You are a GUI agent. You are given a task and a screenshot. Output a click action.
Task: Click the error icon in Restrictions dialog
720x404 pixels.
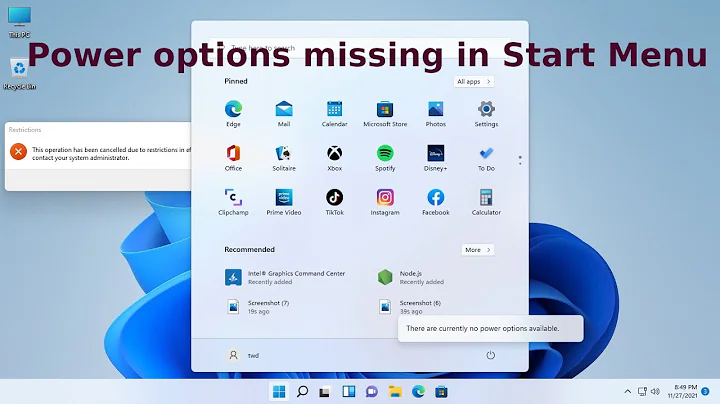tap(18, 152)
